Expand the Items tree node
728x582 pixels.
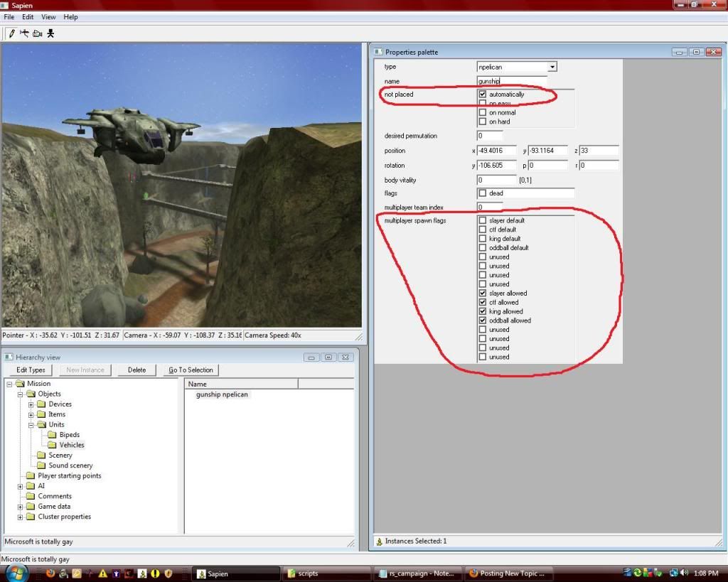pyautogui.click(x=31, y=414)
